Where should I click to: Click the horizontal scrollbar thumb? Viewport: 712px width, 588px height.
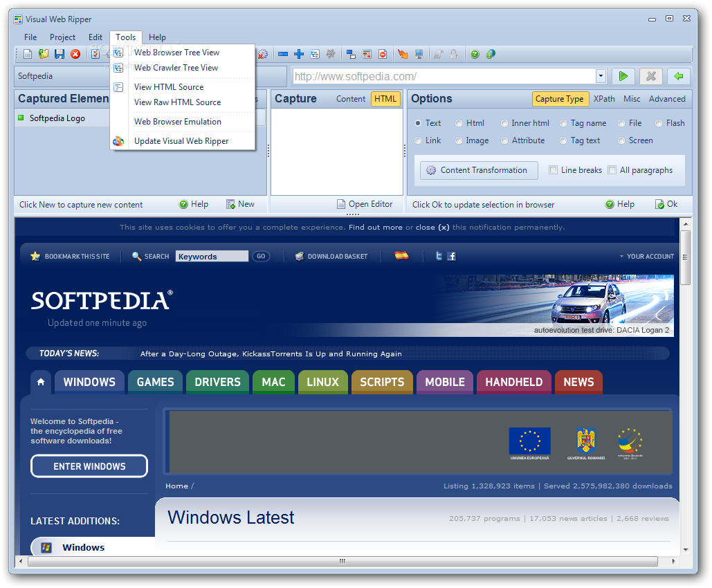pos(343,561)
